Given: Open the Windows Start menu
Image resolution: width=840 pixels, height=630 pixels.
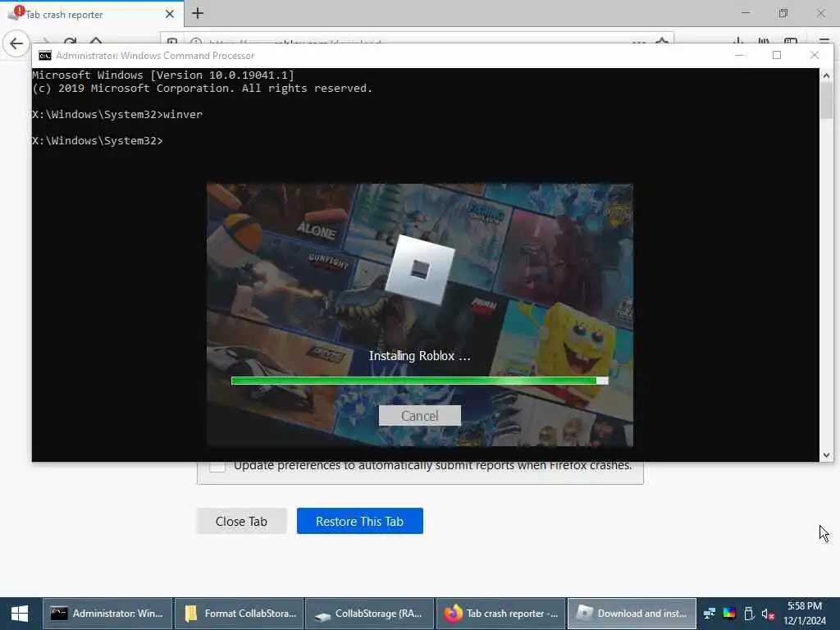Looking at the screenshot, I should [20, 614].
